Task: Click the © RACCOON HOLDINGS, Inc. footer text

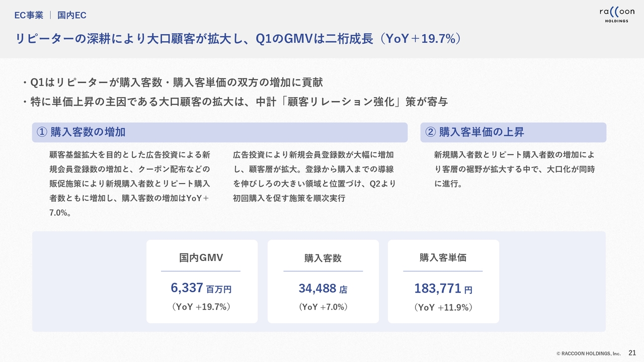Action: click(588, 354)
